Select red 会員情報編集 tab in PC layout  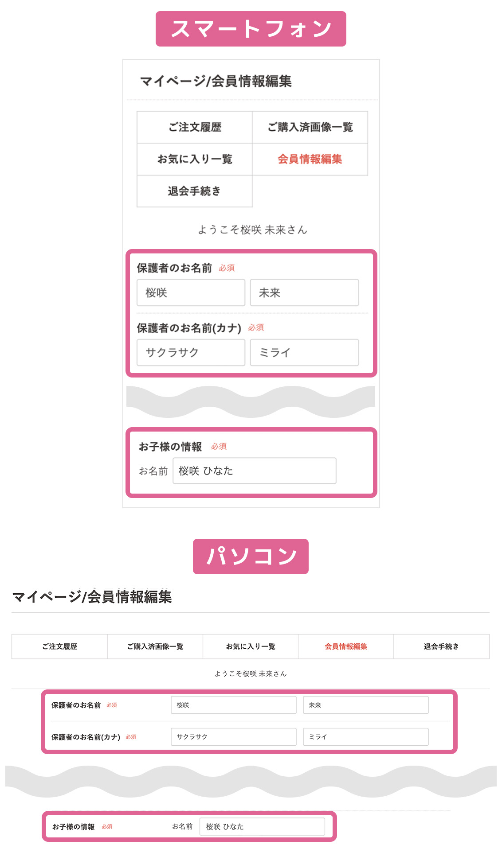coord(346,646)
